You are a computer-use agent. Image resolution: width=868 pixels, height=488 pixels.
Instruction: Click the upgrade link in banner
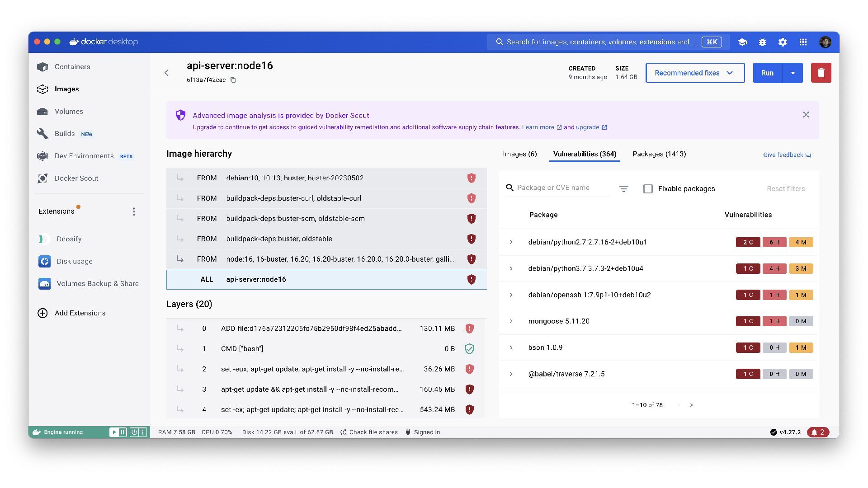(591, 127)
